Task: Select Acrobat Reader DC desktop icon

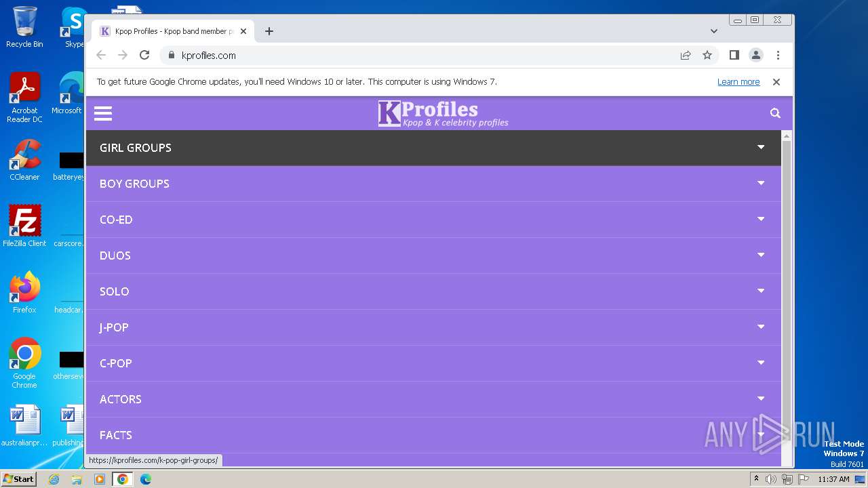Action: coord(24,98)
